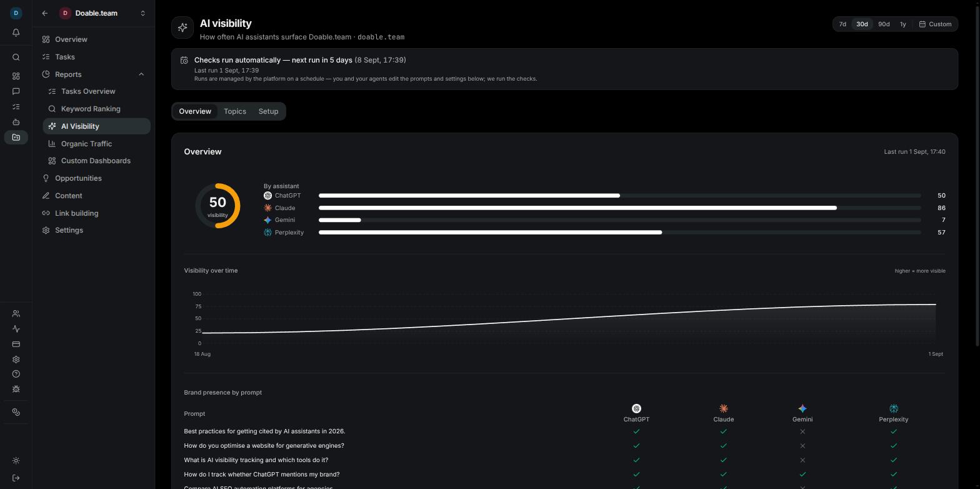Click the log out icon
980x489 pixels.
[x=16, y=478]
